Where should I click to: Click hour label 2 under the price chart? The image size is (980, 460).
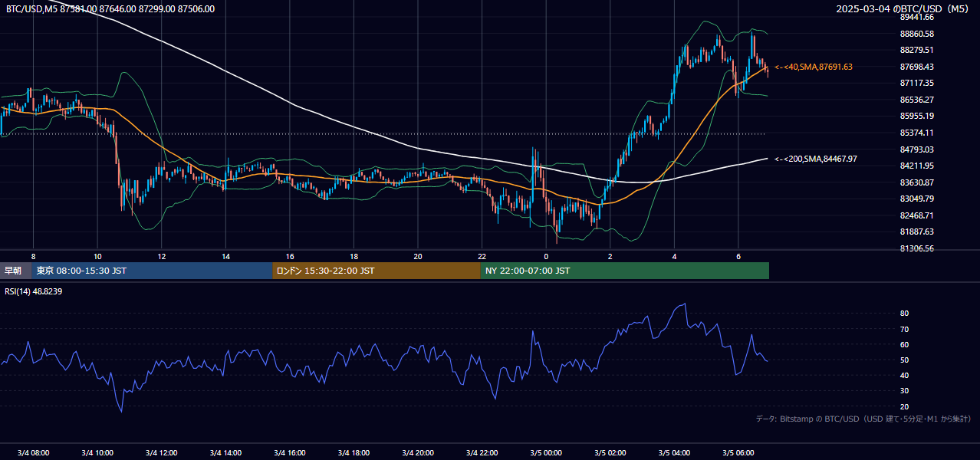(x=610, y=256)
